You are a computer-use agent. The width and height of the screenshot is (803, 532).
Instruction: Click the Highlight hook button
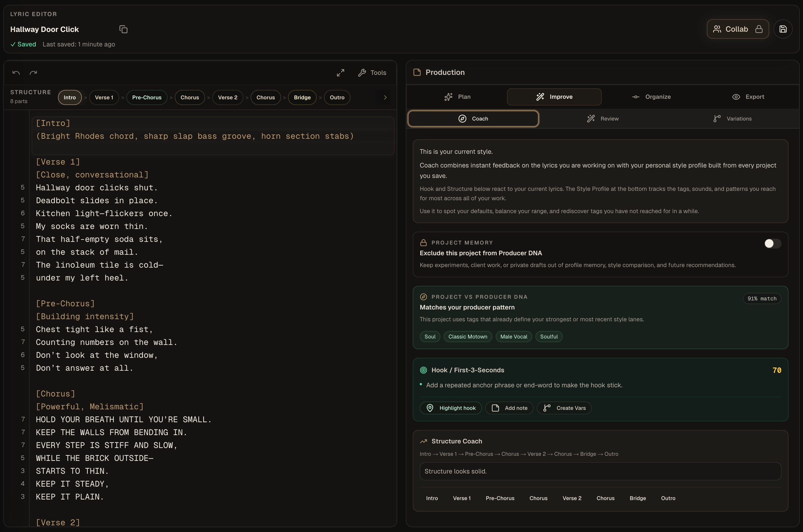click(451, 408)
